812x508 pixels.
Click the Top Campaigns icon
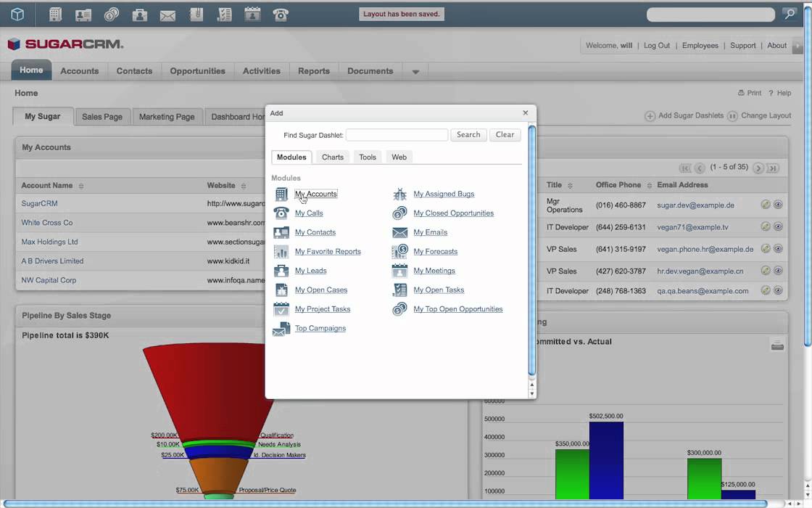pyautogui.click(x=281, y=329)
